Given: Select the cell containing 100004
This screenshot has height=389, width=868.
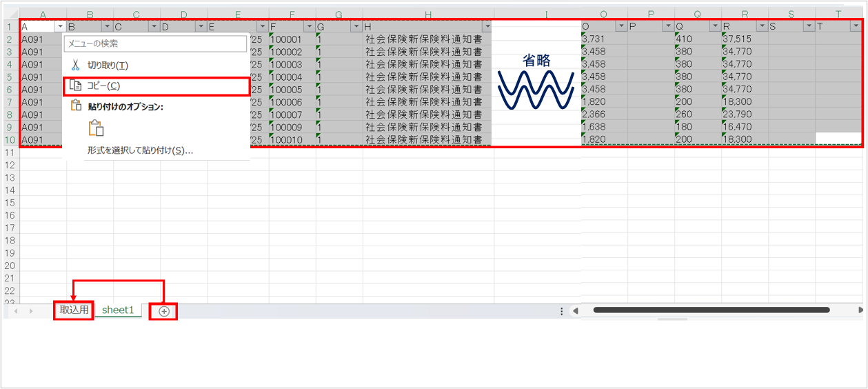Looking at the screenshot, I should coord(292,77).
